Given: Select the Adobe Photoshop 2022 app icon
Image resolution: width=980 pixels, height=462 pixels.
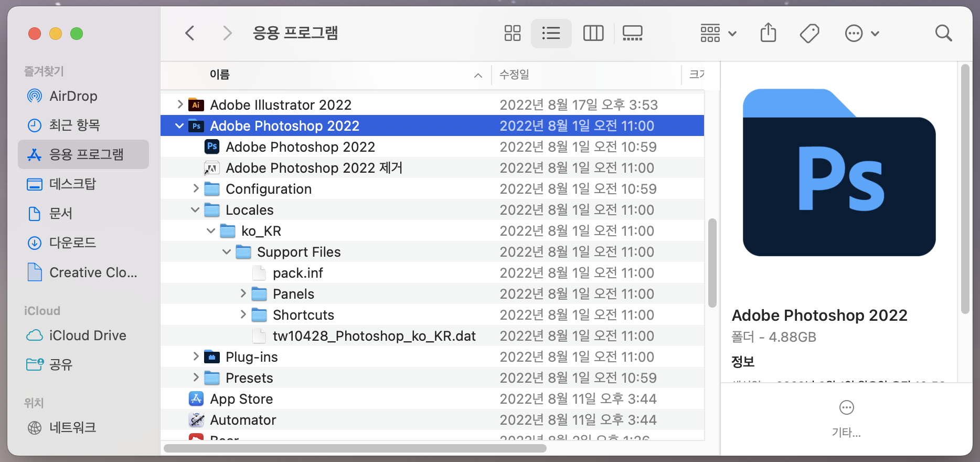Looking at the screenshot, I should pyautogui.click(x=212, y=146).
